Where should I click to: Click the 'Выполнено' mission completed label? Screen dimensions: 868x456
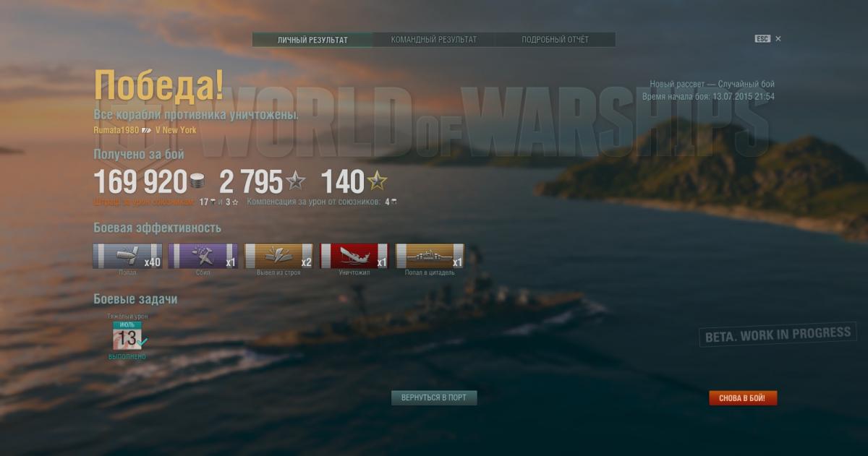[x=127, y=357]
